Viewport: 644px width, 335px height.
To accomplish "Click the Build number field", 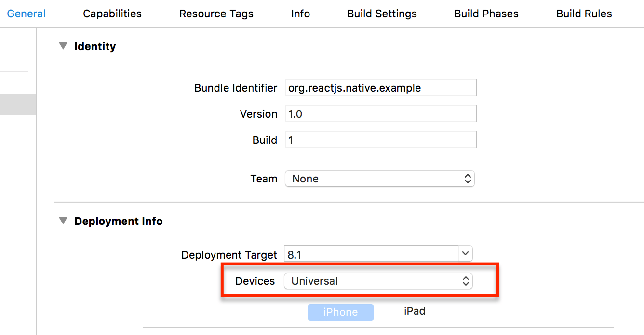I will [x=380, y=140].
